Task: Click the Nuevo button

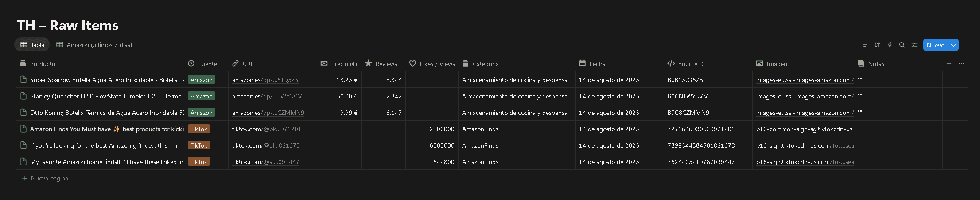Action: click(935, 45)
